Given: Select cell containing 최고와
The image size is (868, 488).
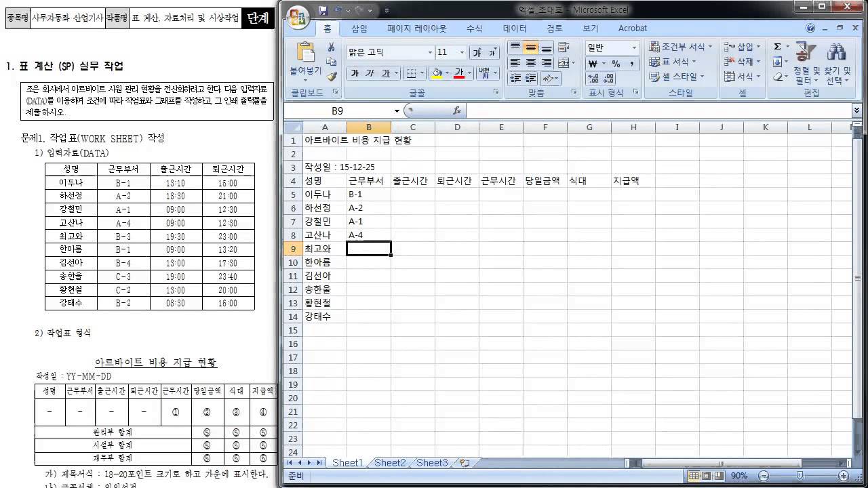Looking at the screenshot, I should (324, 249).
